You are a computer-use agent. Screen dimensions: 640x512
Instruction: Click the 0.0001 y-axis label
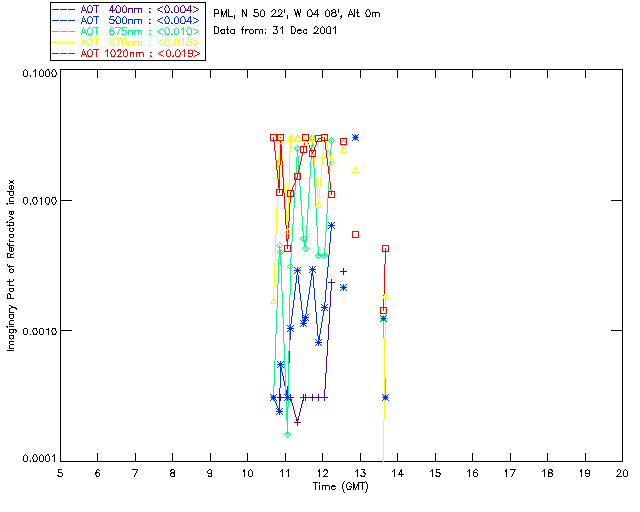[x=40, y=459]
